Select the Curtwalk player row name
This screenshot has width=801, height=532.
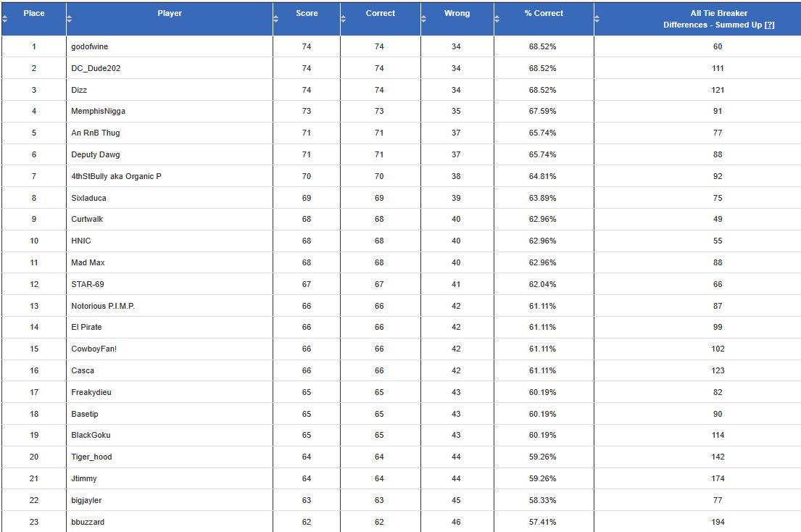click(88, 219)
